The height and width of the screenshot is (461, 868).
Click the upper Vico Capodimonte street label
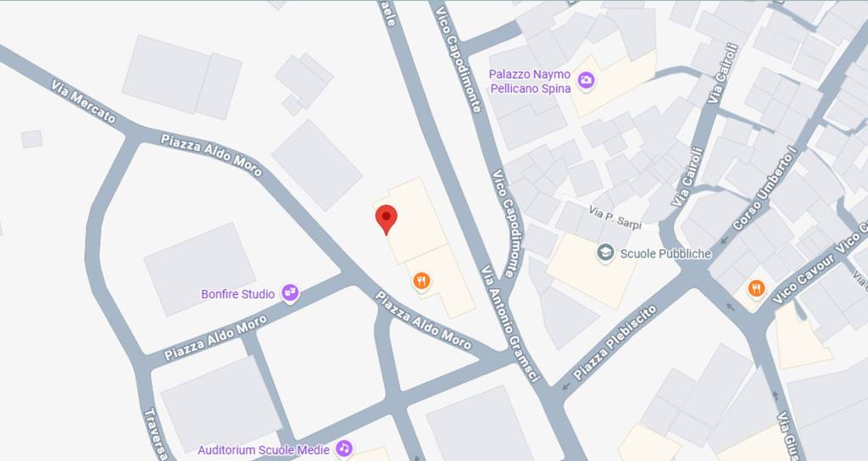coord(458,58)
